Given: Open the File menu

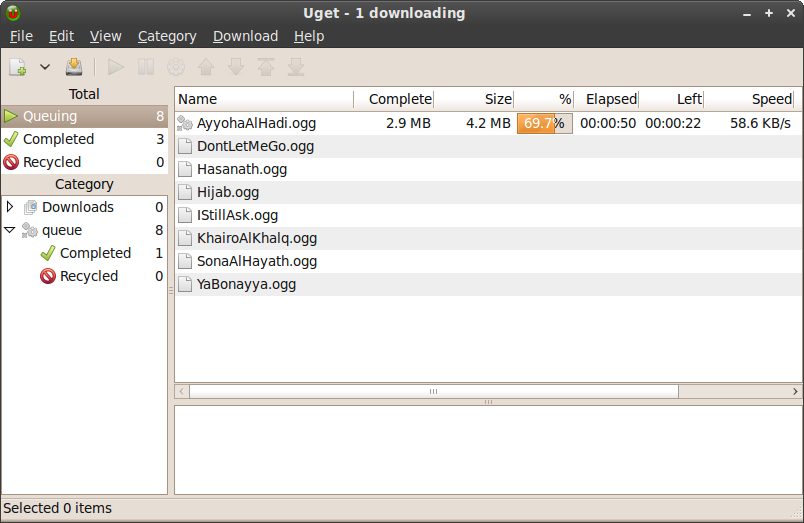Looking at the screenshot, I should tap(22, 36).
